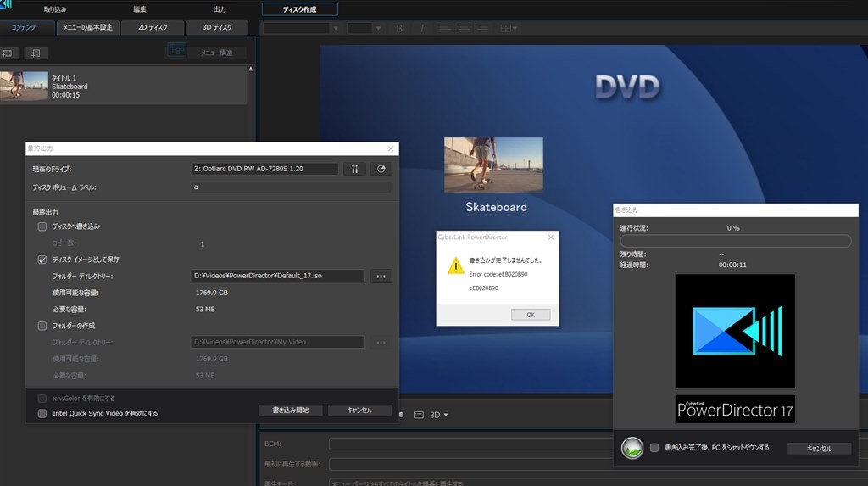Browse for disc image folder directory
The image size is (868, 486).
click(x=381, y=276)
